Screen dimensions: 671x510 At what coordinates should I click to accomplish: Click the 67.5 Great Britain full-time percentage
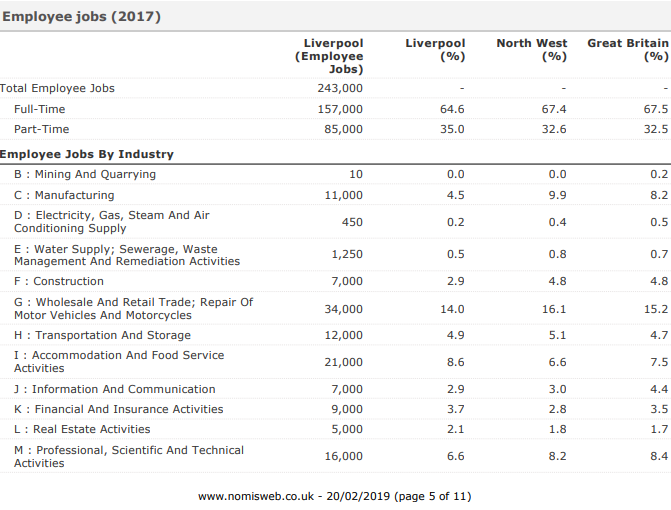pyautogui.click(x=656, y=109)
